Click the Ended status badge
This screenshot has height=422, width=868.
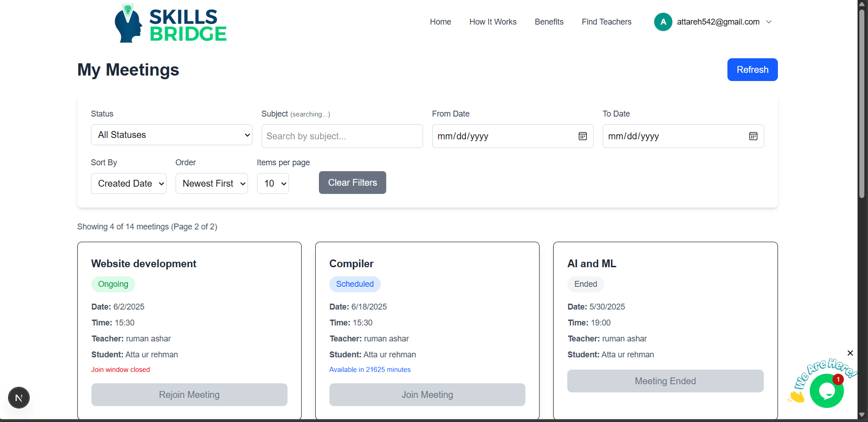click(585, 284)
